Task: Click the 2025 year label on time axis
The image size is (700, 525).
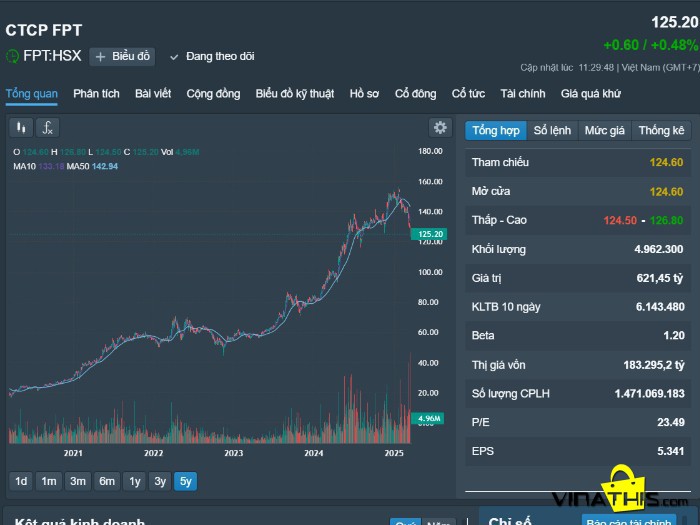Action: (394, 453)
